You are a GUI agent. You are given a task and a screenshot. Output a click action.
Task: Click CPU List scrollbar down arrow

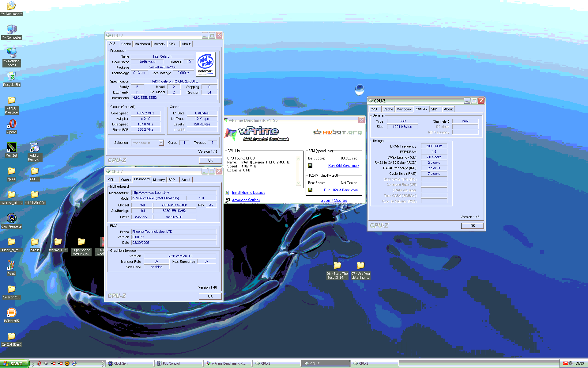[298, 183]
